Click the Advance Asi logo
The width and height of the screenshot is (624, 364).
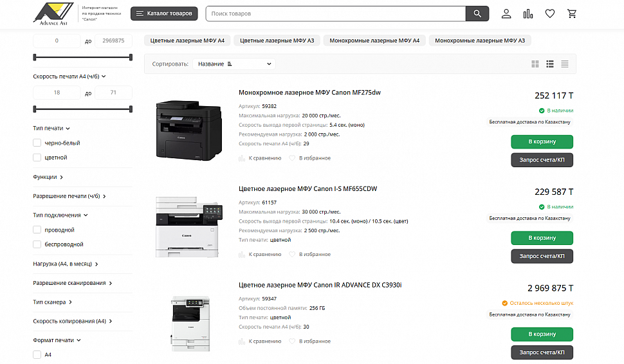point(53,14)
